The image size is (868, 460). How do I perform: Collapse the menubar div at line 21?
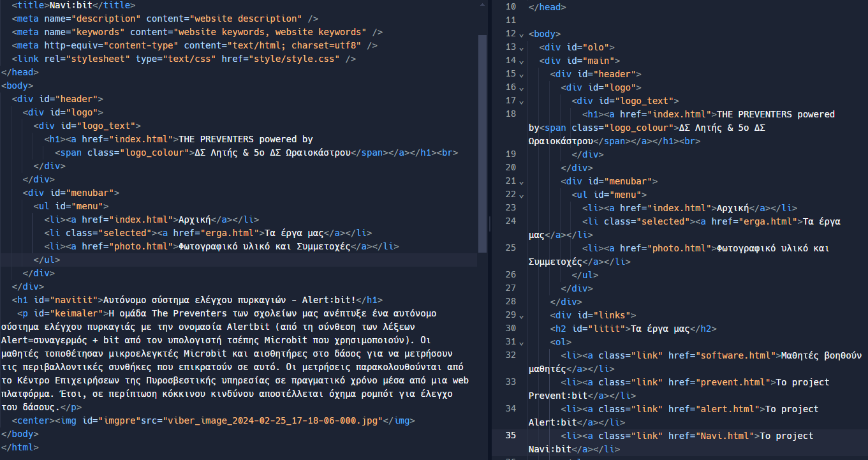click(x=522, y=182)
